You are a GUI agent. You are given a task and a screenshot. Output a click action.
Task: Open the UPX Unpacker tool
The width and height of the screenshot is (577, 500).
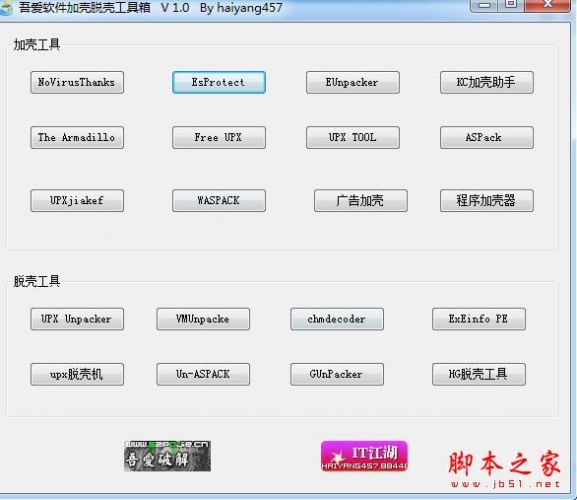[77, 319]
